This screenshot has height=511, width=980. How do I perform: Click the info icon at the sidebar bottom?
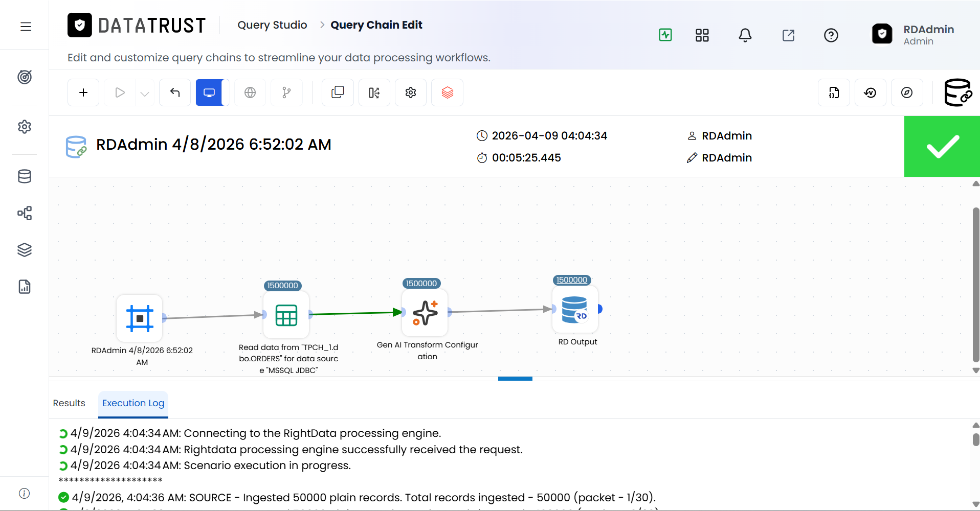point(25,493)
